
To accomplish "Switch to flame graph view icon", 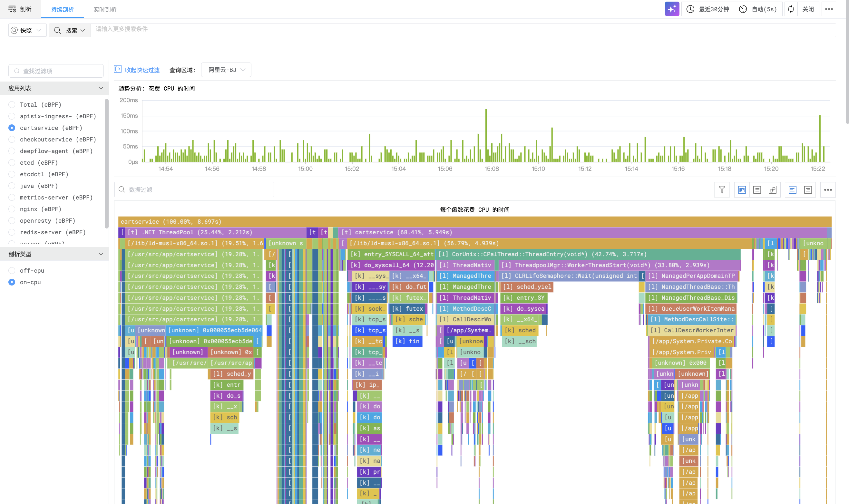I will pos(742,189).
